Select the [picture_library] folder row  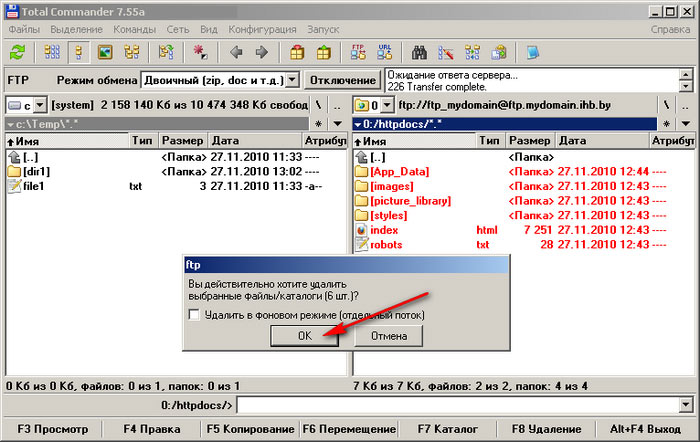pyautogui.click(x=523, y=201)
